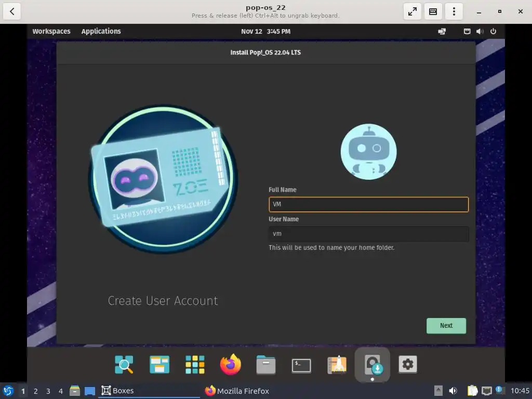Open the power menu in Pop!_OS top bar
Screen dimensions: 532x399
494,31
